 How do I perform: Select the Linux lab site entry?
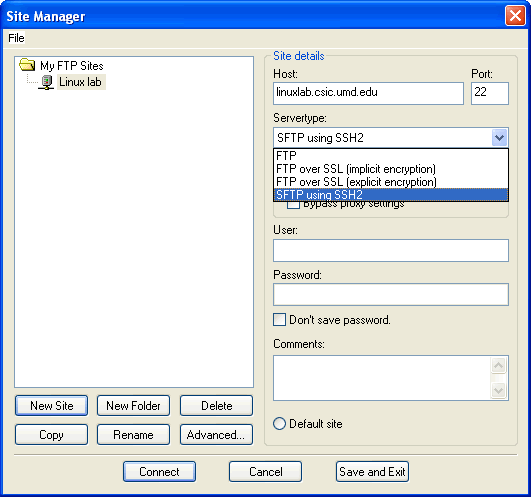tap(80, 82)
